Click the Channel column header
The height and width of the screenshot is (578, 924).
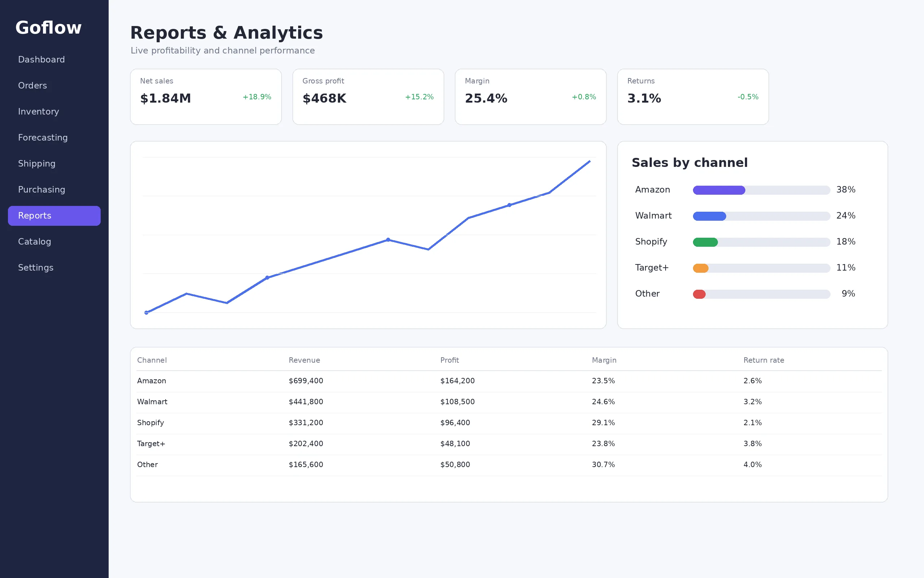click(x=152, y=360)
